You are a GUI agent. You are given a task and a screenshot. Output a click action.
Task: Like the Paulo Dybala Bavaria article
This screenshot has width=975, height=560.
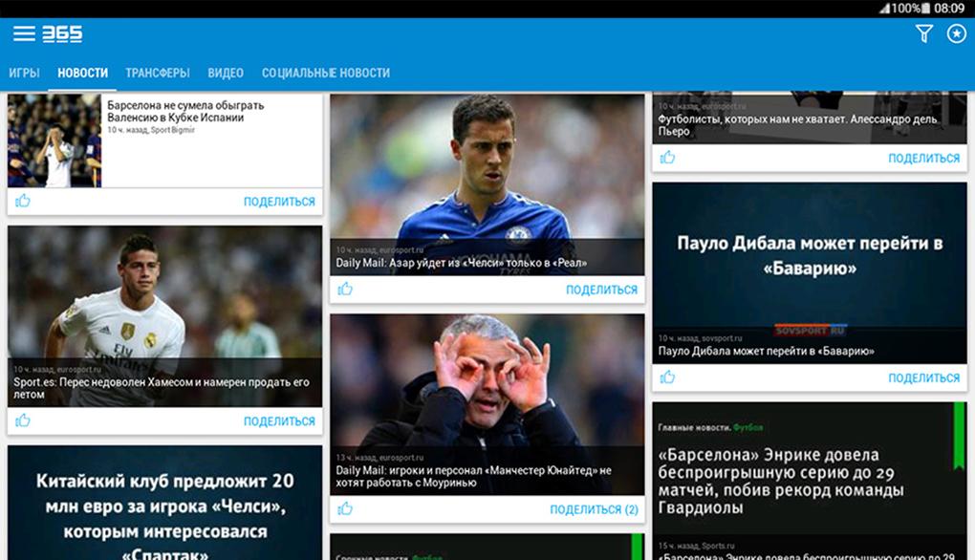pyautogui.click(x=667, y=377)
